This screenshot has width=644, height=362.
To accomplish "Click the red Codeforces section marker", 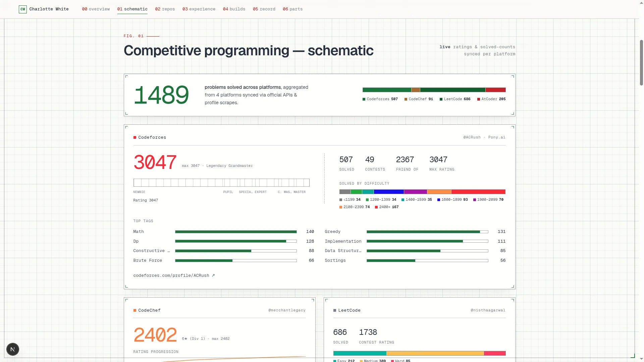I will tap(135, 137).
